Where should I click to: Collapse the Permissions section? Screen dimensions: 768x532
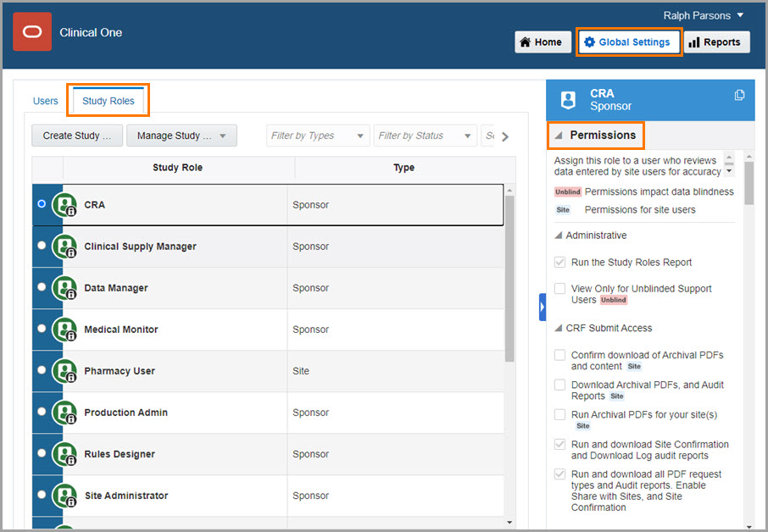(x=559, y=136)
